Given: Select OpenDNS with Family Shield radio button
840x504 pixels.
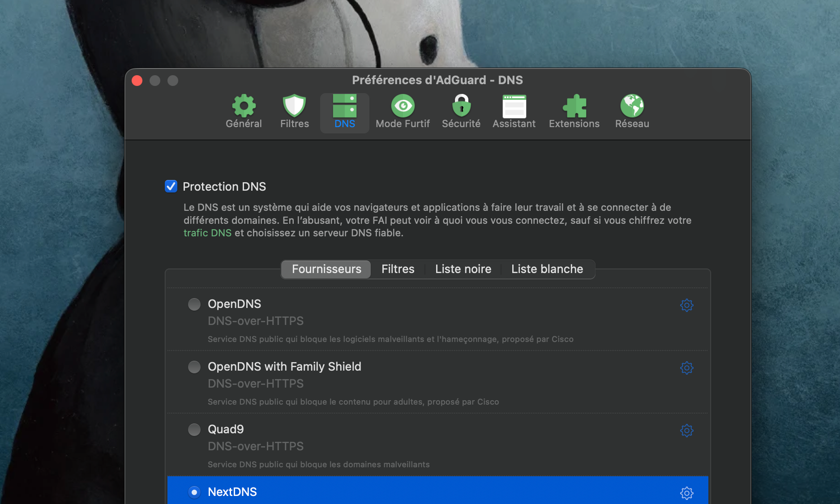Looking at the screenshot, I should (194, 367).
